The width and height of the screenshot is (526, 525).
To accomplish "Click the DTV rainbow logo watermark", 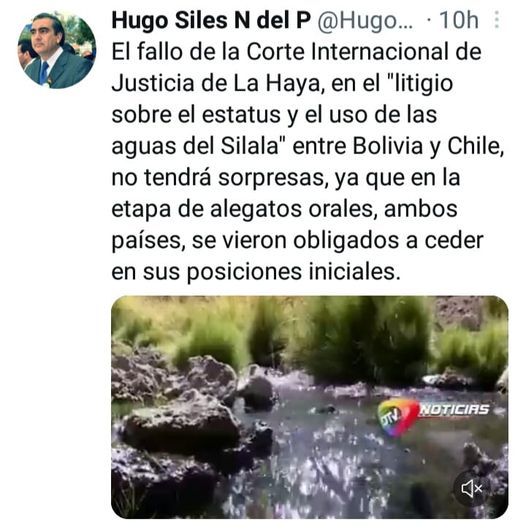I will click(x=397, y=416).
